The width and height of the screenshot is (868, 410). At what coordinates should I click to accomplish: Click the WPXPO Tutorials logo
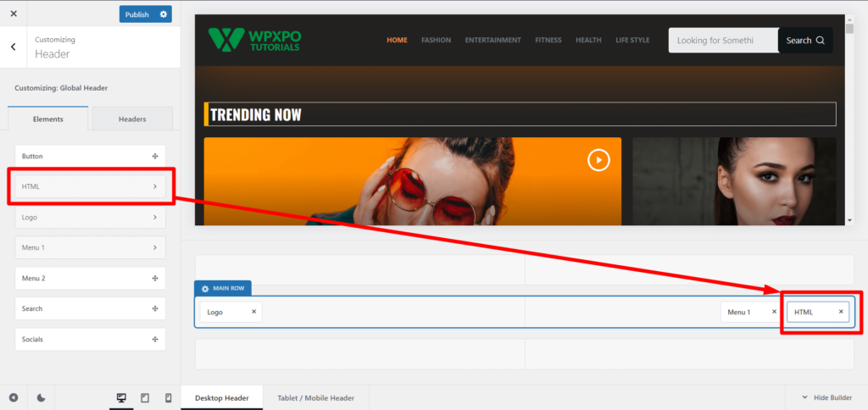pos(254,40)
